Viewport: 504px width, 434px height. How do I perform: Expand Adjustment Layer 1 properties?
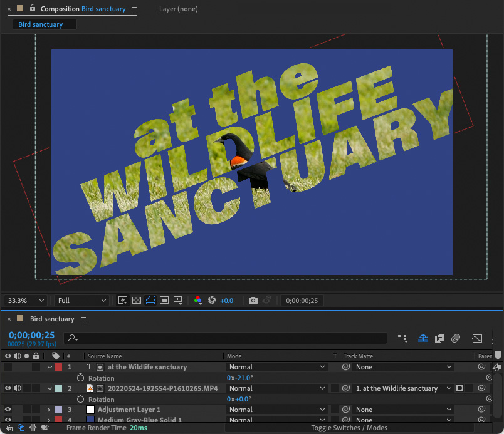click(x=48, y=410)
